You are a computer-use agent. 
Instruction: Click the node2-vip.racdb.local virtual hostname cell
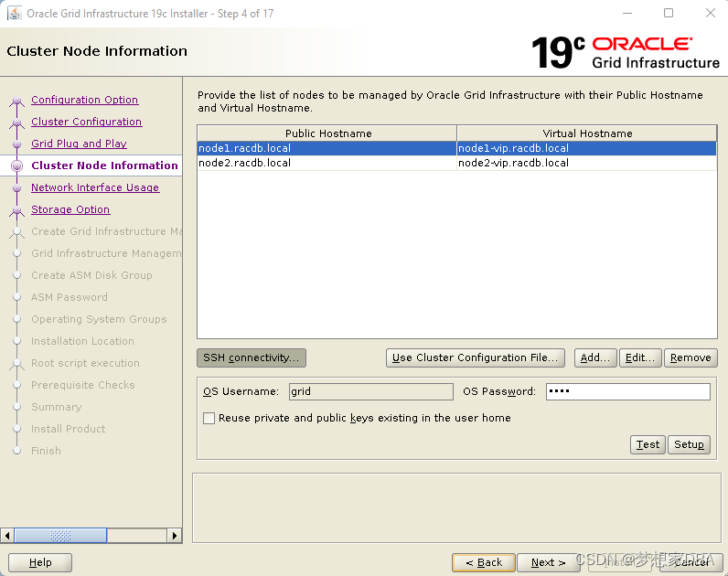(x=587, y=163)
